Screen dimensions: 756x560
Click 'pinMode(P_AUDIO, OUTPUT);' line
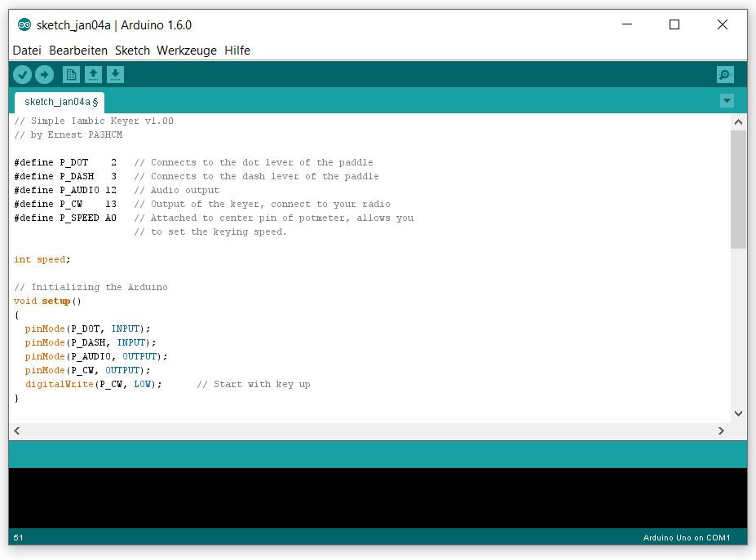click(96, 357)
